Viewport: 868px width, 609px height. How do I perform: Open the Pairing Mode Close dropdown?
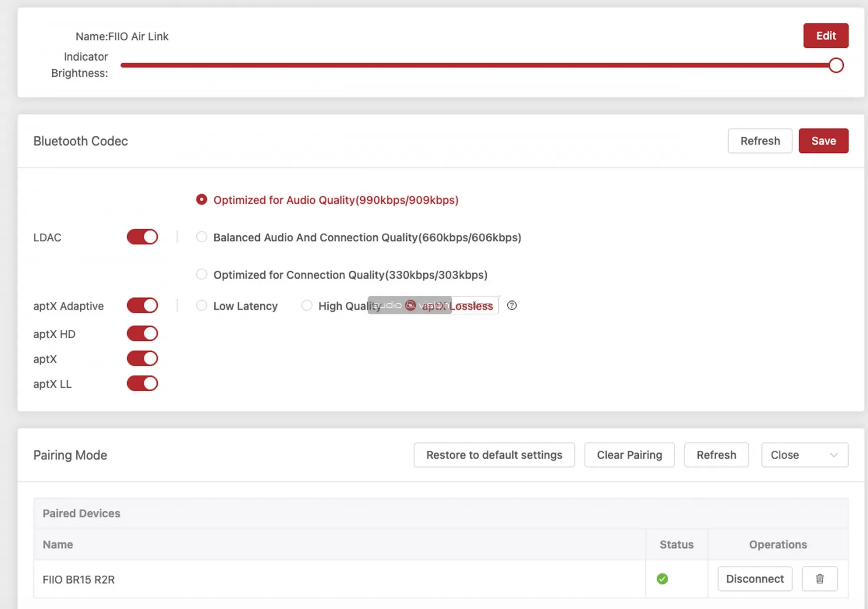tap(805, 455)
